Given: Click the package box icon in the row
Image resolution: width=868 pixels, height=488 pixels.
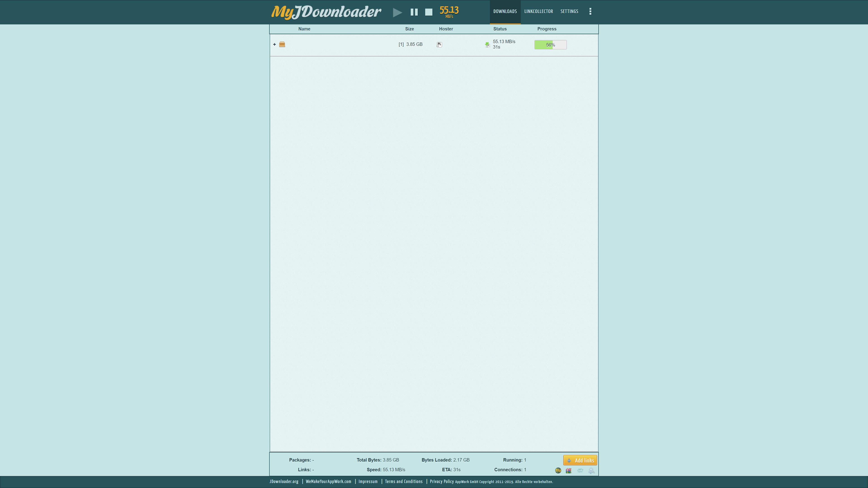Looking at the screenshot, I should click(x=282, y=45).
